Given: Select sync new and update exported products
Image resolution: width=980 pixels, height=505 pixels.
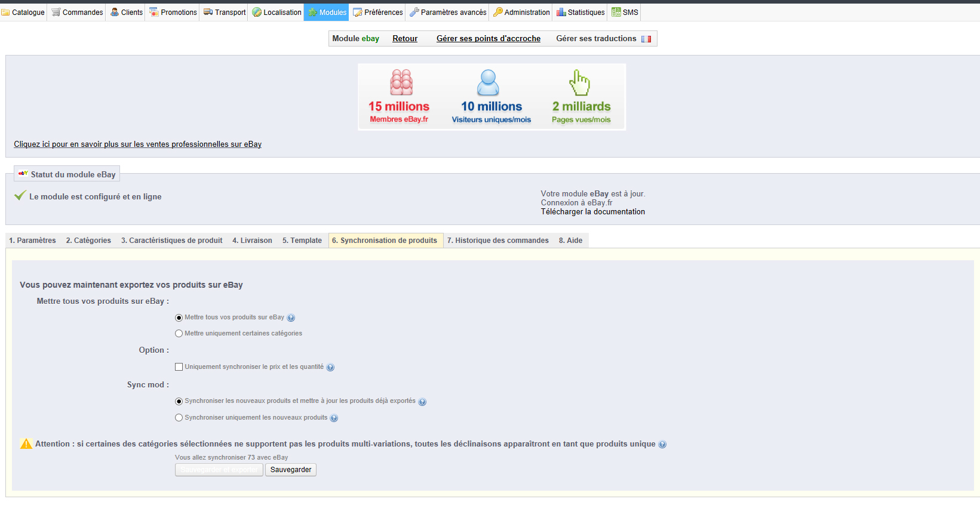Looking at the screenshot, I should [179, 401].
